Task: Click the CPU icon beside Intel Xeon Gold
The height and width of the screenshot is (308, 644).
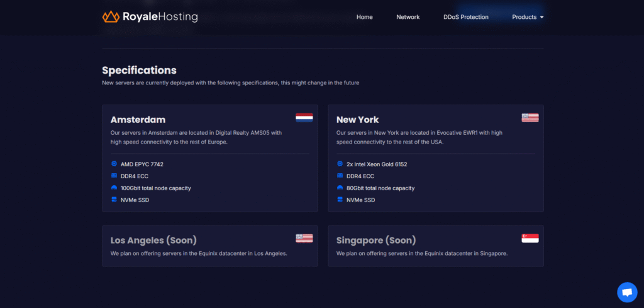Action: [340, 164]
